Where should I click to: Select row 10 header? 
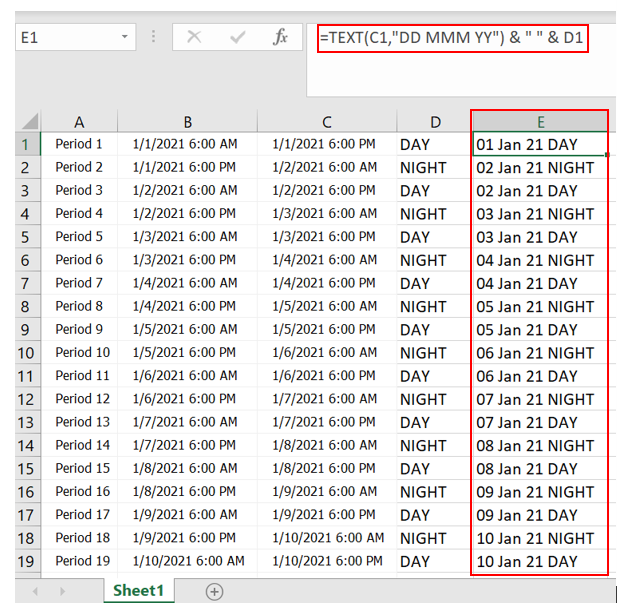(26, 353)
